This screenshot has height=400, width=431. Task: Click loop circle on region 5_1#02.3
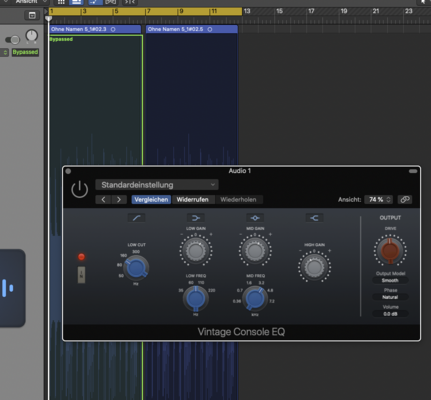tap(113, 29)
